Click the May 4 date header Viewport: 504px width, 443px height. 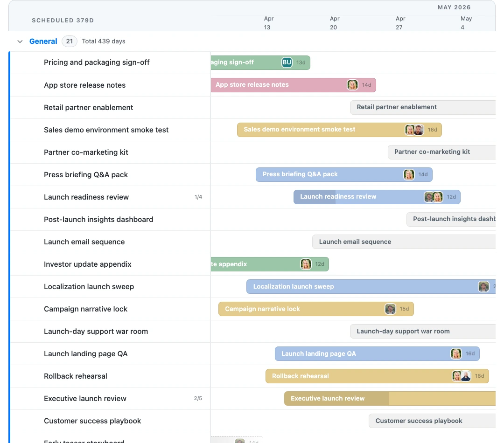coord(465,23)
